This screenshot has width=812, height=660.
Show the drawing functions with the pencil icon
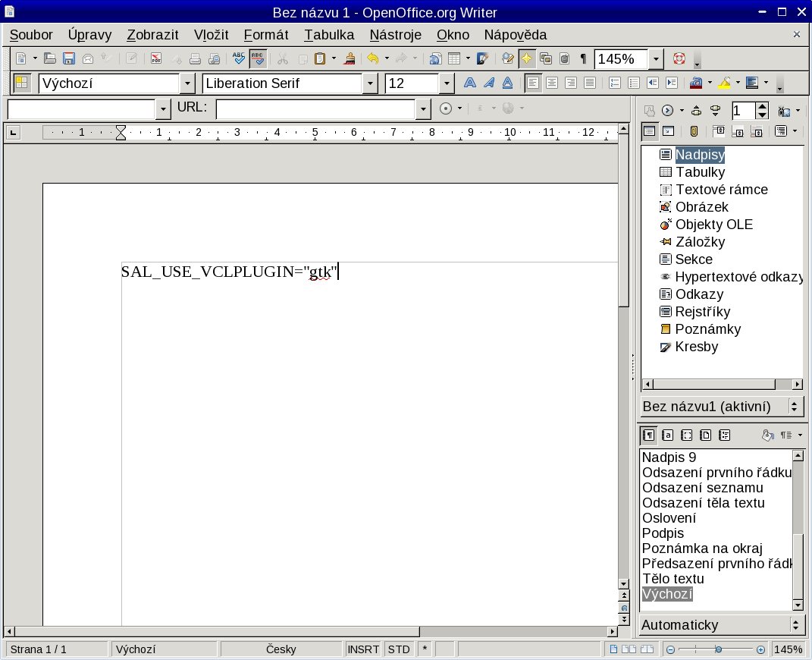pos(483,58)
